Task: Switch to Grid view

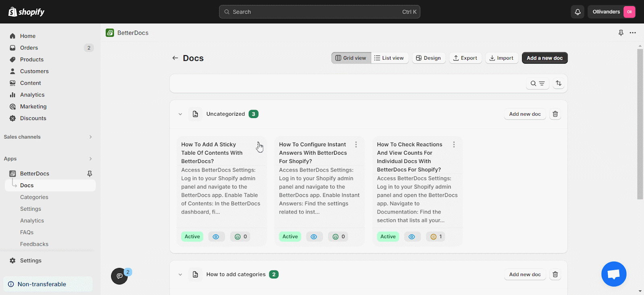Action: [x=351, y=58]
